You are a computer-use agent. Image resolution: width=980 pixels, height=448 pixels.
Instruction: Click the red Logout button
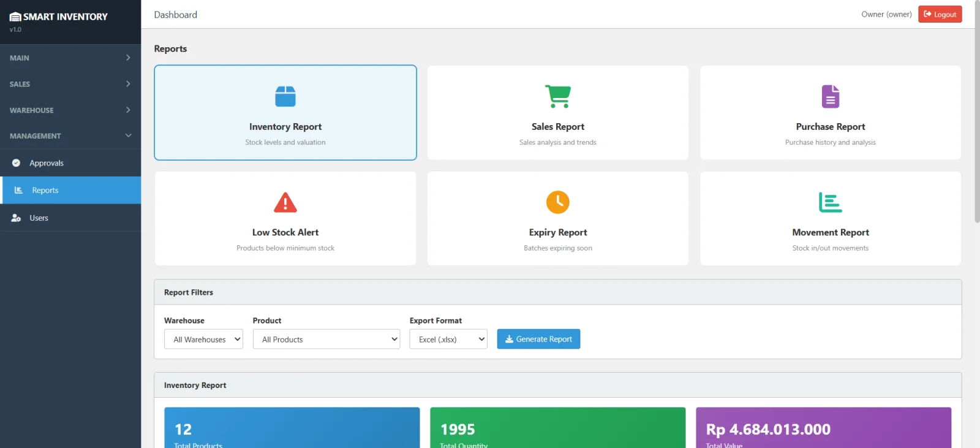click(940, 14)
